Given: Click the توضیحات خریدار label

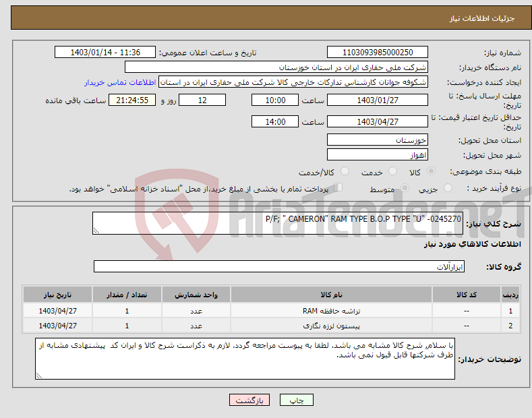Looking at the screenshot, I should pos(490,359).
